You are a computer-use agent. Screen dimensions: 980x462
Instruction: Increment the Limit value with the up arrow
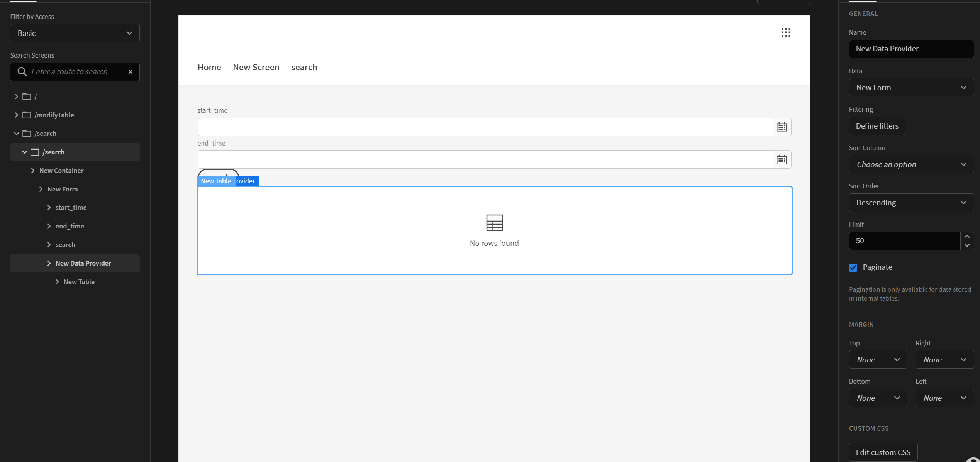(967, 236)
